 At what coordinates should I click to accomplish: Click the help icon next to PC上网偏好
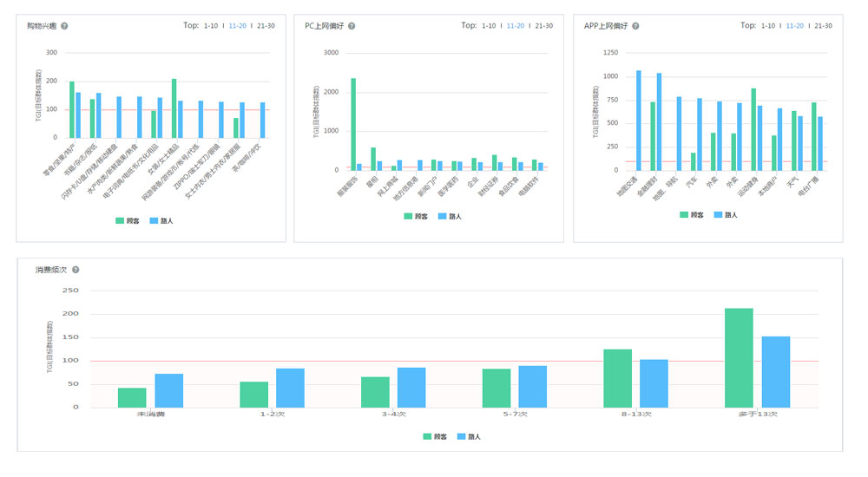click(x=352, y=26)
